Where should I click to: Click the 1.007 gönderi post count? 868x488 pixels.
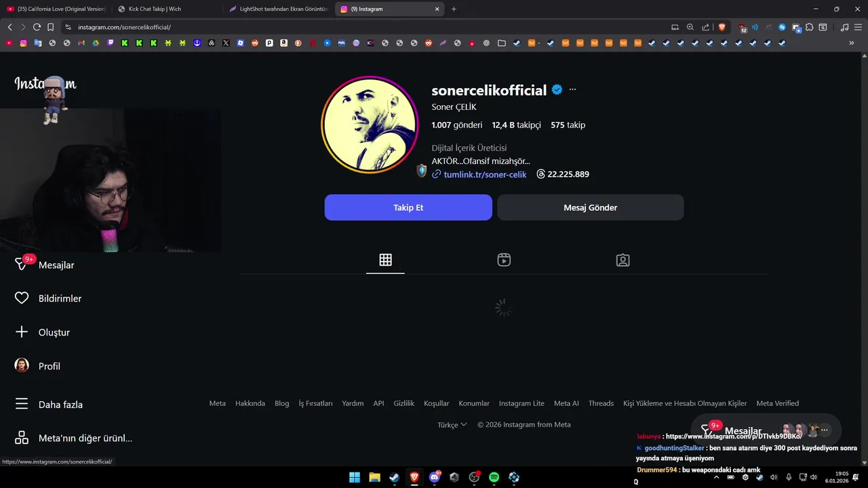click(457, 125)
